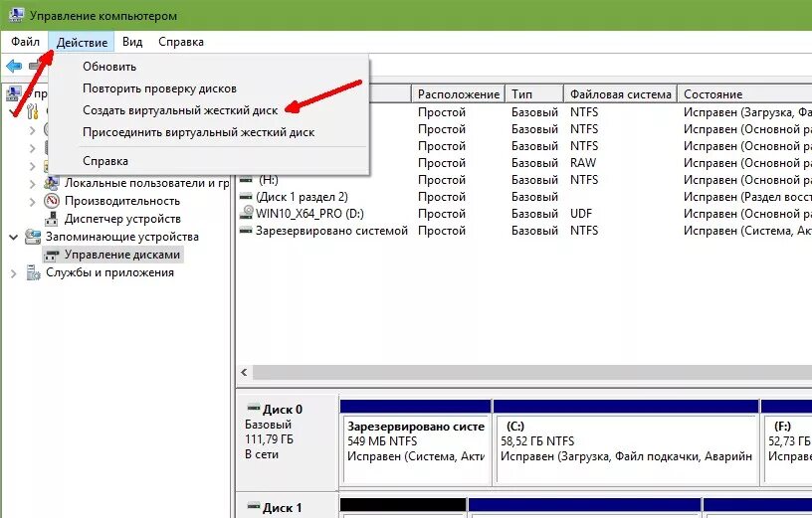Sort by Состояние column header
812x518 pixels.
(744, 94)
